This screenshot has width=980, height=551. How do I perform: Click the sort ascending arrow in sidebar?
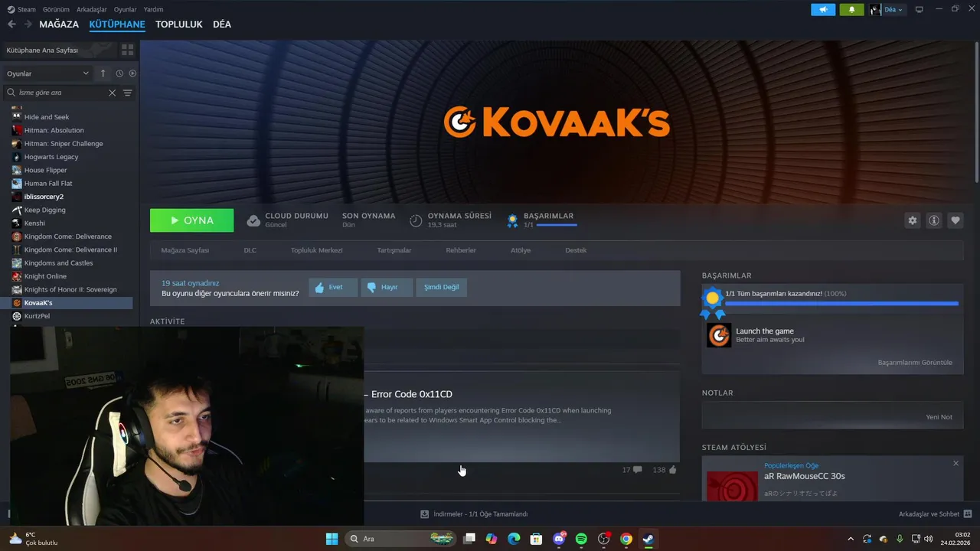coord(103,73)
